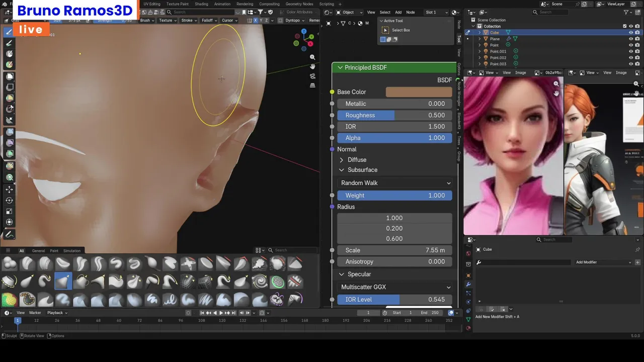
Task: Open the General tab in brush asset shelf
Action: pos(38,250)
